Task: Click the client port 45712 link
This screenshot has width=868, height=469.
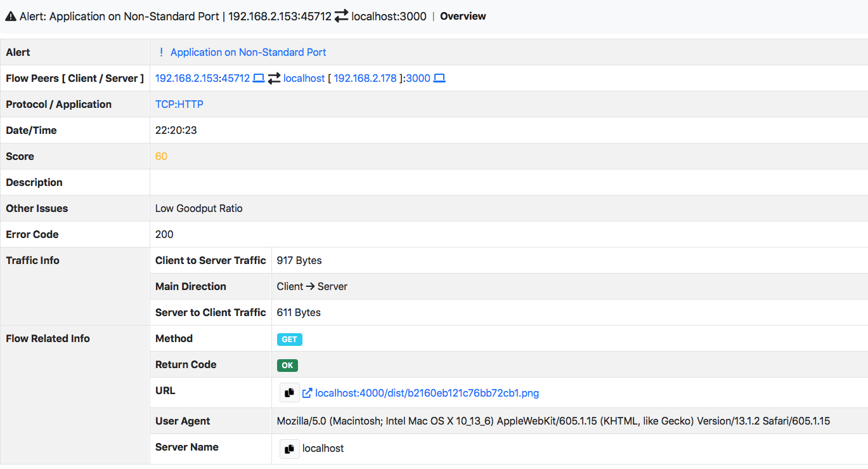Action: (235, 78)
